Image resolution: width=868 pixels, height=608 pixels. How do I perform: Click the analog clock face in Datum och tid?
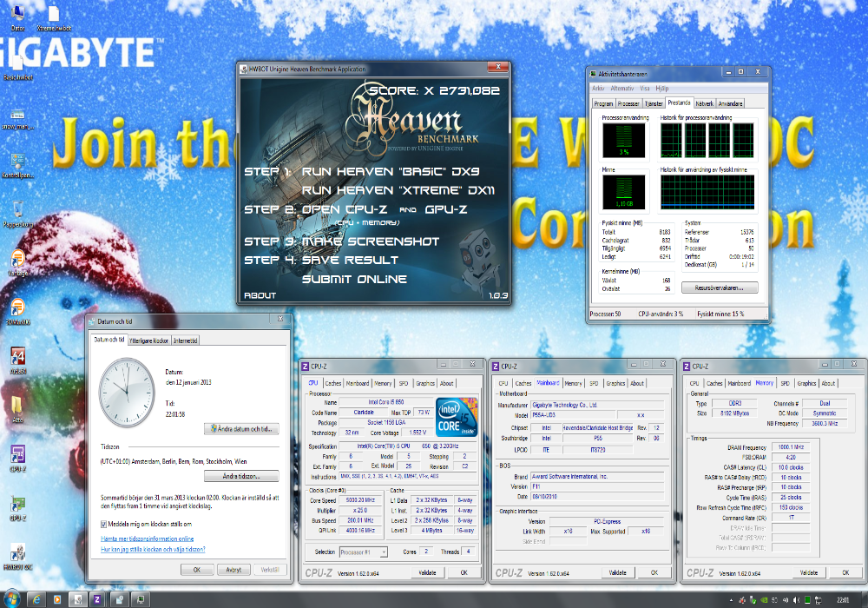[128, 392]
